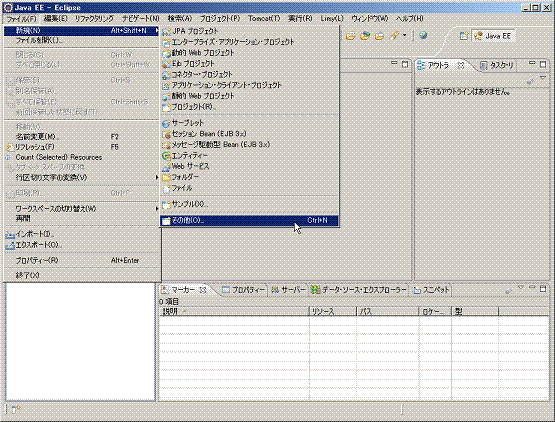
Task: Click the メッセージ駆動型 Bean icon
Action: [x=166, y=145]
